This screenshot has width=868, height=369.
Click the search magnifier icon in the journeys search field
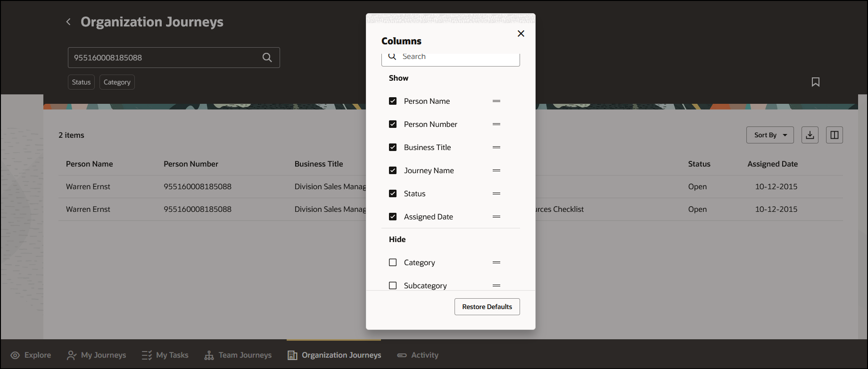tap(267, 58)
